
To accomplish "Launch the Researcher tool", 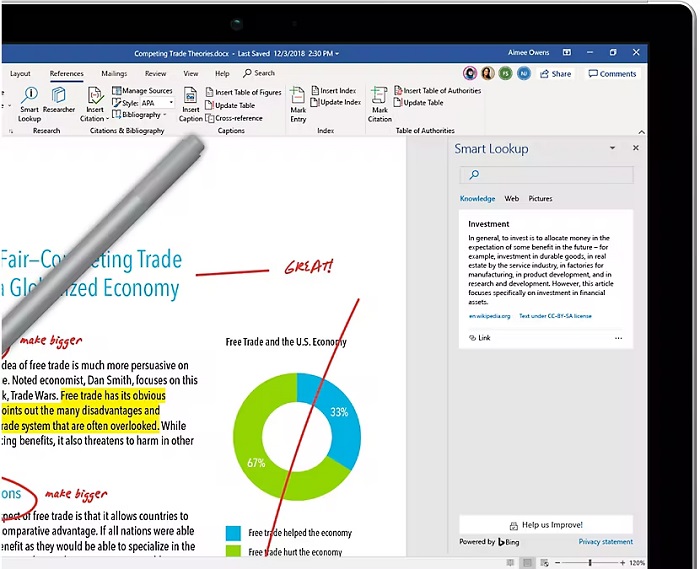I will coord(59,103).
